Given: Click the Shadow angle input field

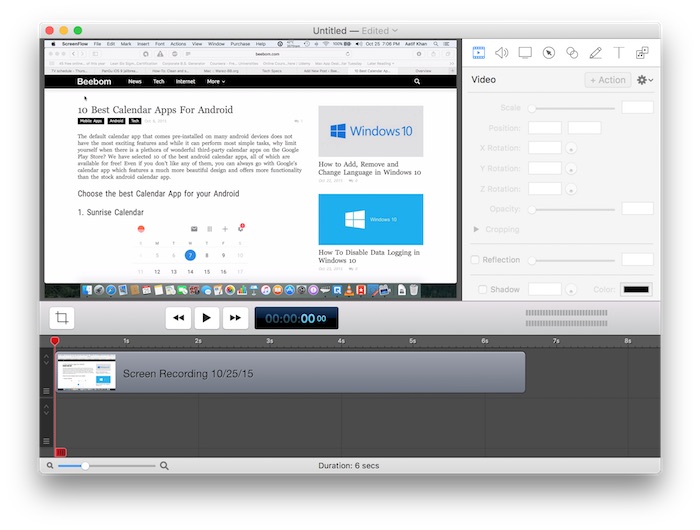Looking at the screenshot, I should (545, 289).
